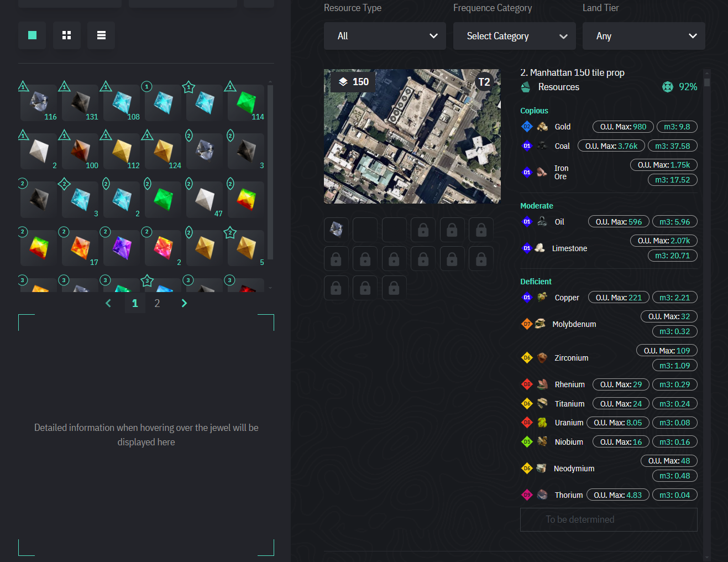Viewport: 728px width, 562px height.
Task: Click the Uranium resource icon
Action: coord(542,423)
